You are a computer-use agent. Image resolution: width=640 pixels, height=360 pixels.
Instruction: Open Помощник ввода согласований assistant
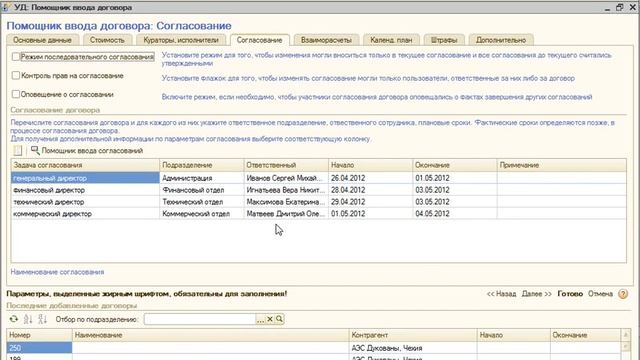pyautogui.click(x=87, y=151)
